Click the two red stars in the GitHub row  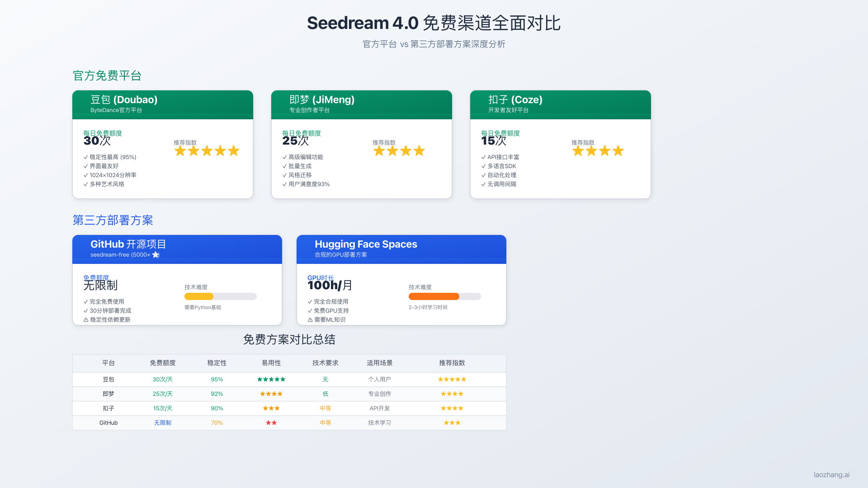click(x=271, y=423)
